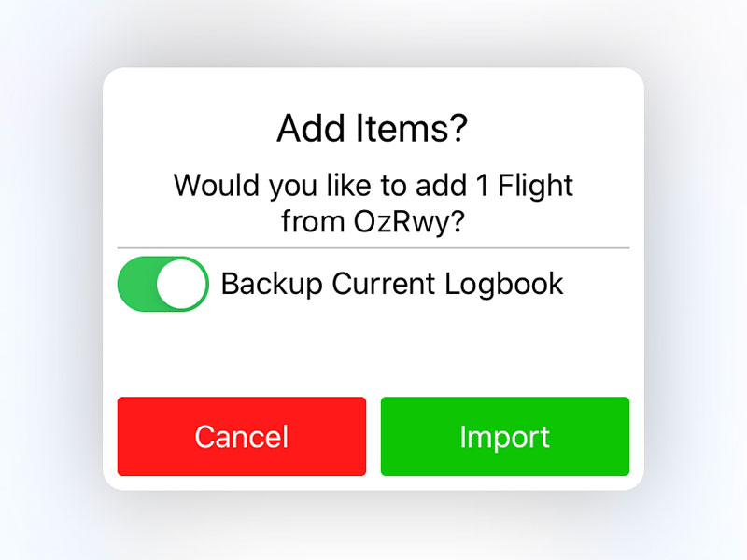
Task: Click the Backup Current Logbook label text
Action: click(392, 285)
